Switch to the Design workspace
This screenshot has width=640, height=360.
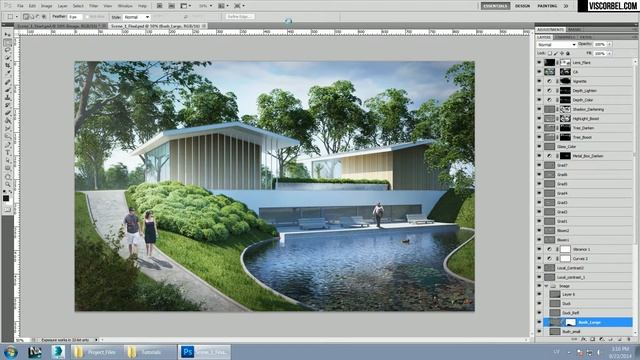point(522,6)
